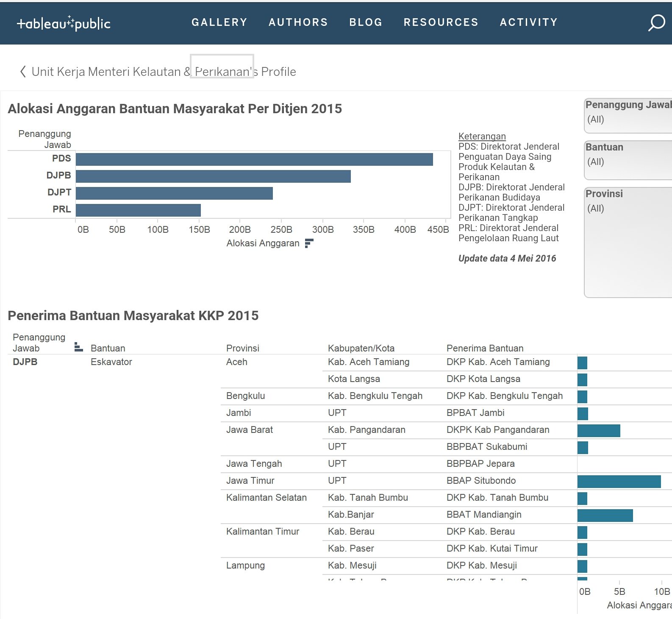Select the BBAP Situbondo allocation bar

pyautogui.click(x=619, y=482)
